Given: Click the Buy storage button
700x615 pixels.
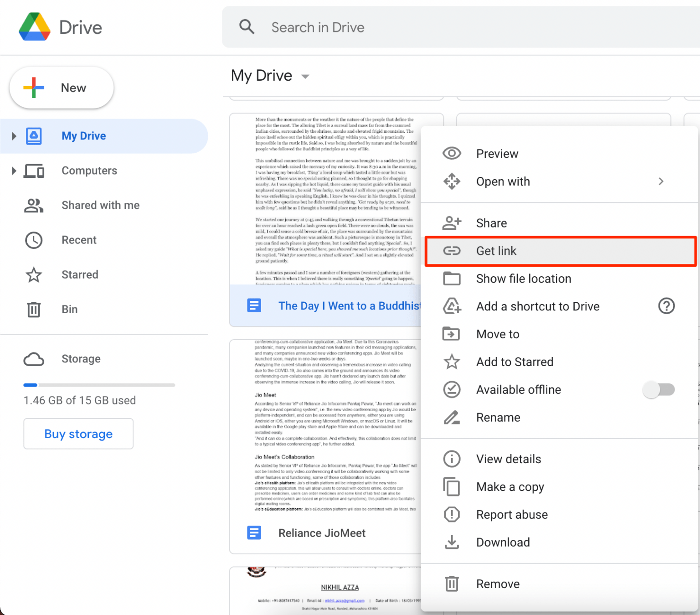Looking at the screenshot, I should 78,434.
